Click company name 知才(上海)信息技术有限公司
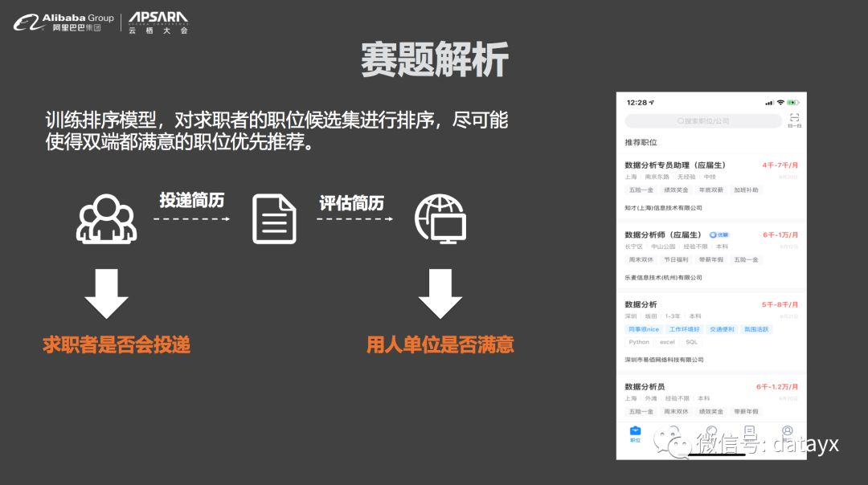This screenshot has width=868, height=485. [663, 209]
